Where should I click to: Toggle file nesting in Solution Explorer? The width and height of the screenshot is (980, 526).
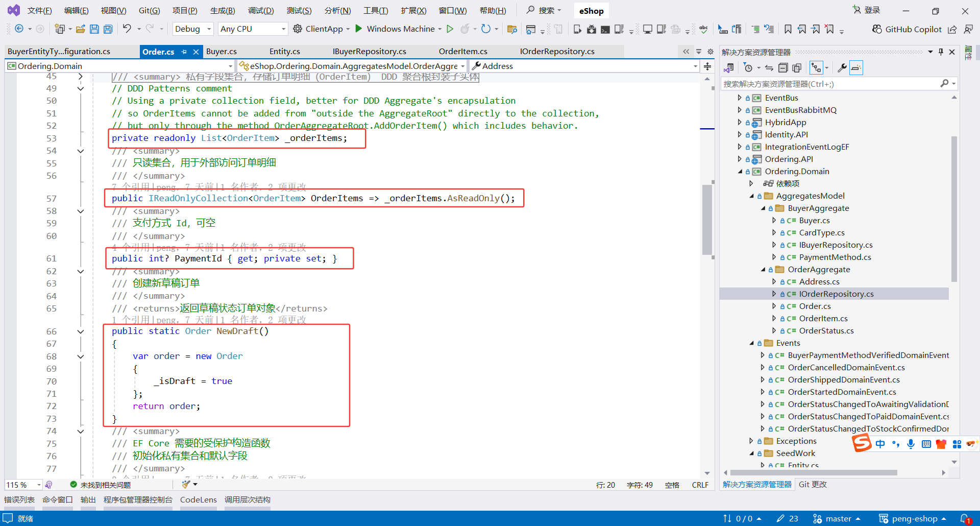[x=817, y=67]
